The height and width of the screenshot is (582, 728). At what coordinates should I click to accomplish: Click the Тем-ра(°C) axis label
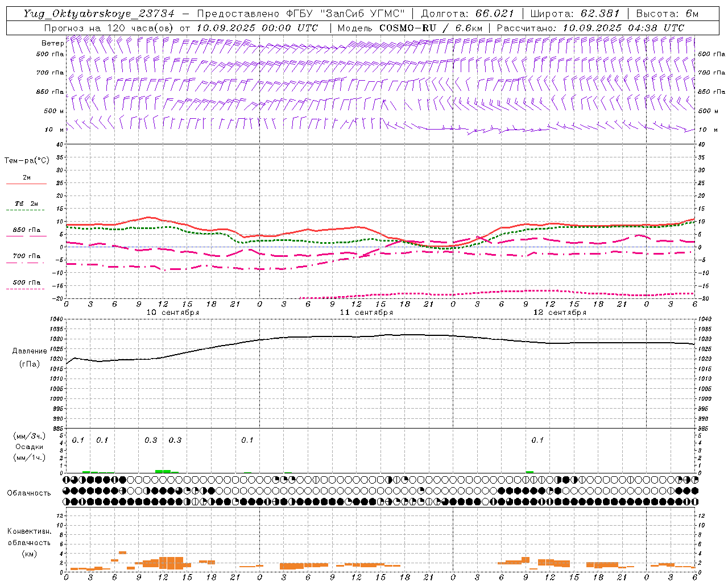click(27, 161)
